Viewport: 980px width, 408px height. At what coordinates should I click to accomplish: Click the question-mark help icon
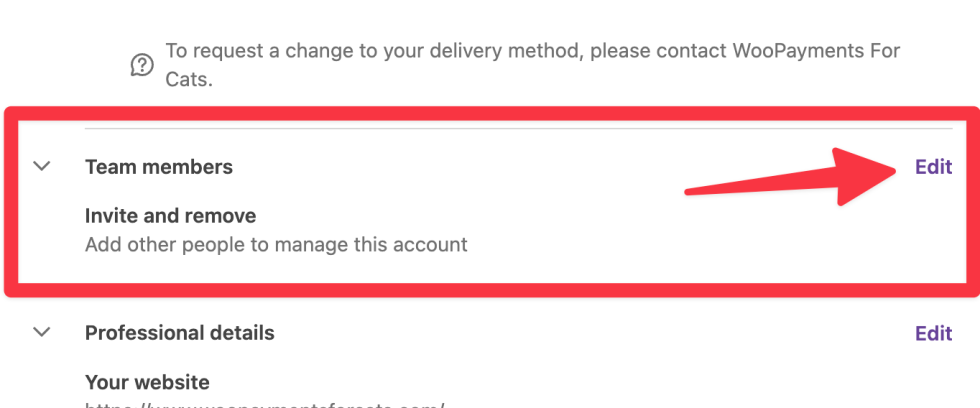pyautogui.click(x=142, y=65)
